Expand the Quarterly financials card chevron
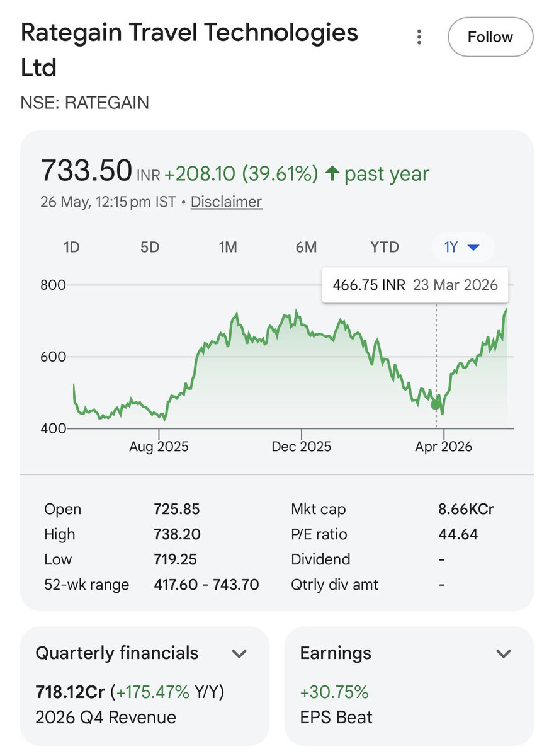 pyautogui.click(x=239, y=653)
